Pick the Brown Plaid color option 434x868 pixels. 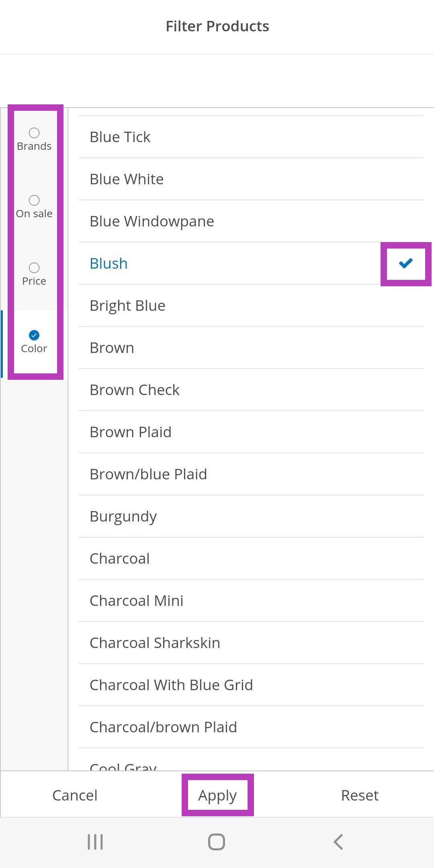(131, 432)
